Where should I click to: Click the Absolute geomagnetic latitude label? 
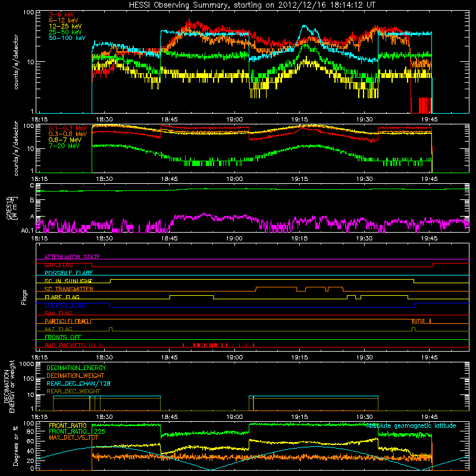pyautogui.click(x=411, y=426)
